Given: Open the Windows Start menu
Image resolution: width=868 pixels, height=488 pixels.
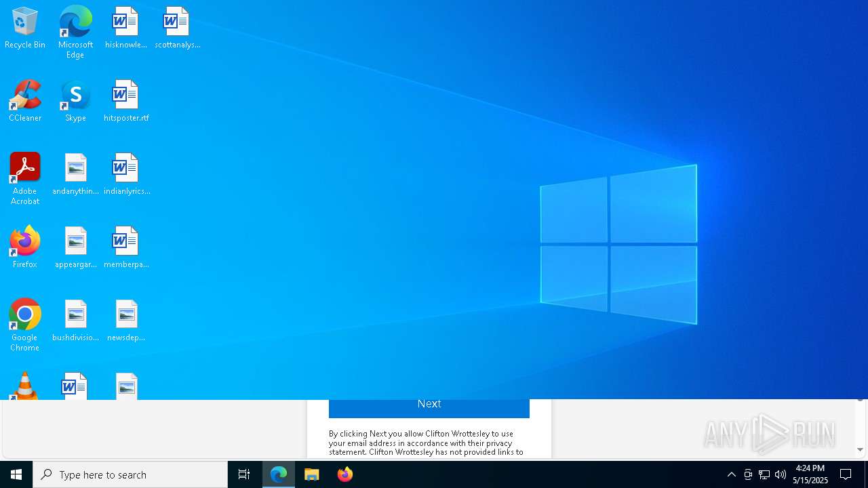Looking at the screenshot, I should 16,474.
